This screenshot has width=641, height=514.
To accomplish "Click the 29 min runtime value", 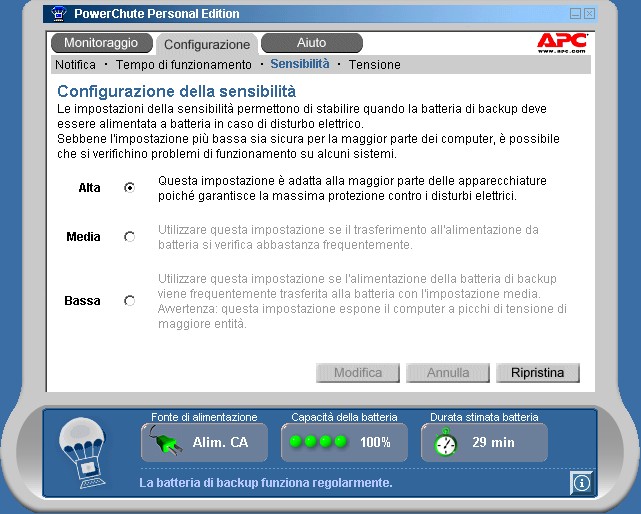I will [x=493, y=442].
